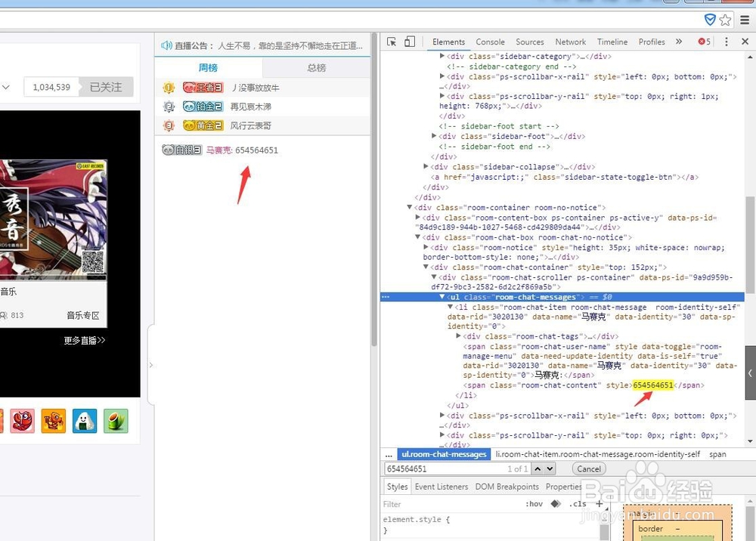Add a new style rule with plus icon
The height and width of the screenshot is (541, 756).
(600, 503)
